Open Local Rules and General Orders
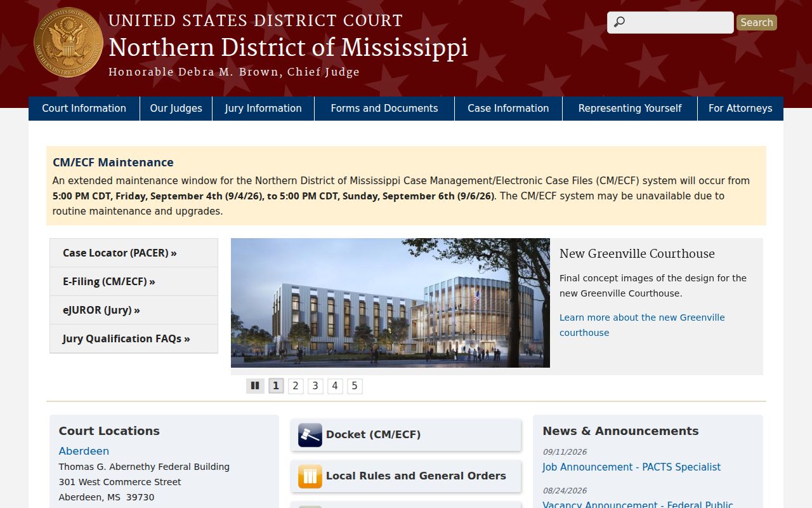This screenshot has height=508, width=812. click(x=406, y=476)
